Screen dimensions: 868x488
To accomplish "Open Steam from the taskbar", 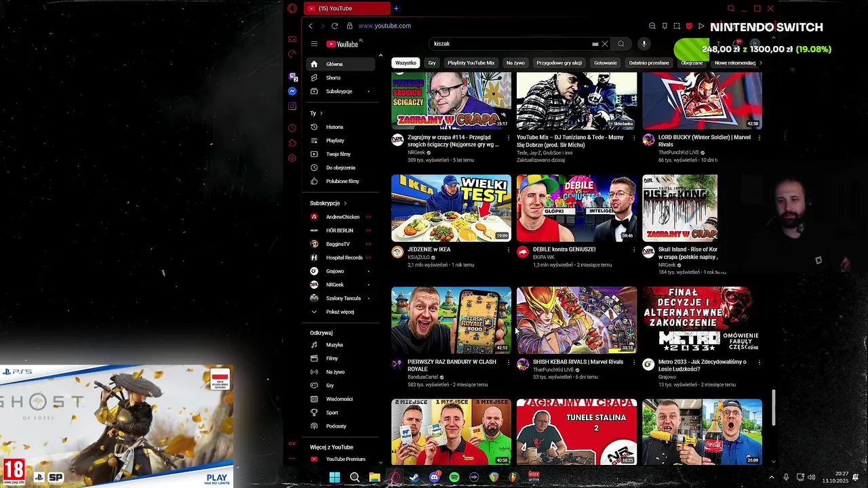I will (414, 477).
